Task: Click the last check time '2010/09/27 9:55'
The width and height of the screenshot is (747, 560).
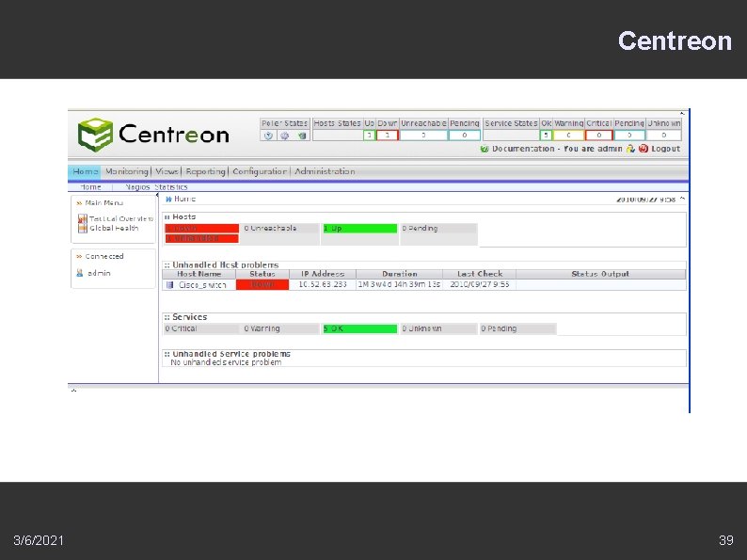Action: pyautogui.click(x=479, y=284)
